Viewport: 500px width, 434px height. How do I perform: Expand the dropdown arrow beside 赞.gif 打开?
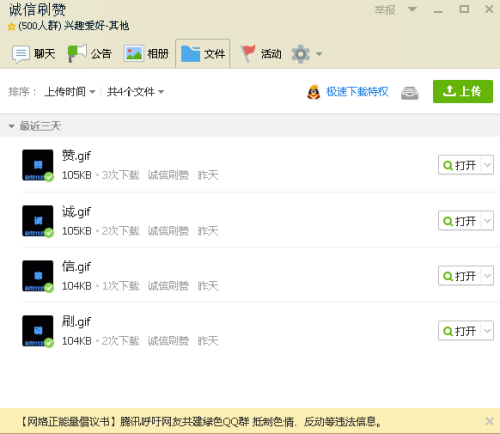(x=487, y=165)
